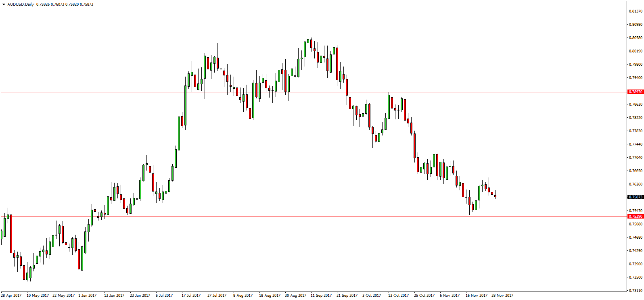
Task: Click the 6 Nov 2017 date label
Action: pyautogui.click(x=450, y=296)
